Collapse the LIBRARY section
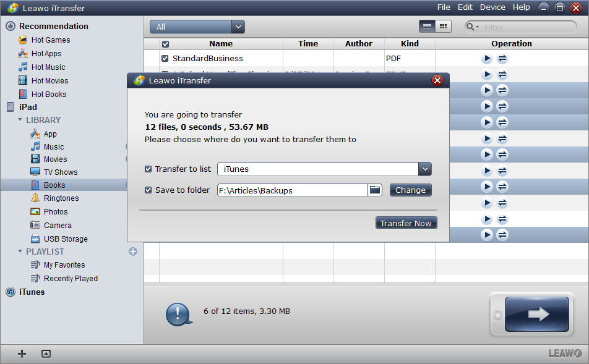This screenshot has height=364, width=589. (20, 120)
